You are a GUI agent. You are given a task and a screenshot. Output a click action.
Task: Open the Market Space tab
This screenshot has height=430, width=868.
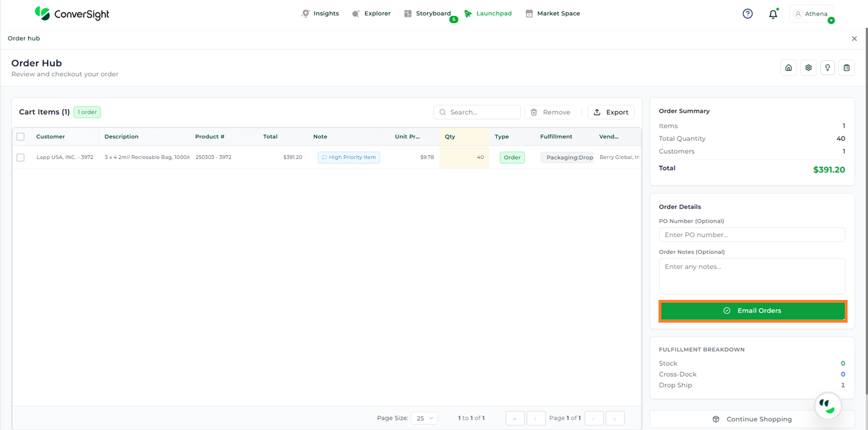click(552, 14)
